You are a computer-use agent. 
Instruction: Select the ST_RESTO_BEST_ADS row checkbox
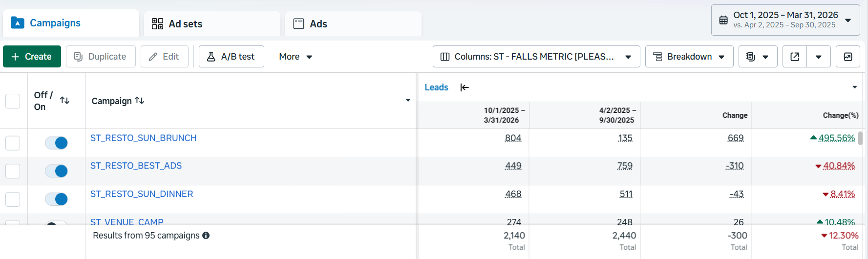click(13, 171)
